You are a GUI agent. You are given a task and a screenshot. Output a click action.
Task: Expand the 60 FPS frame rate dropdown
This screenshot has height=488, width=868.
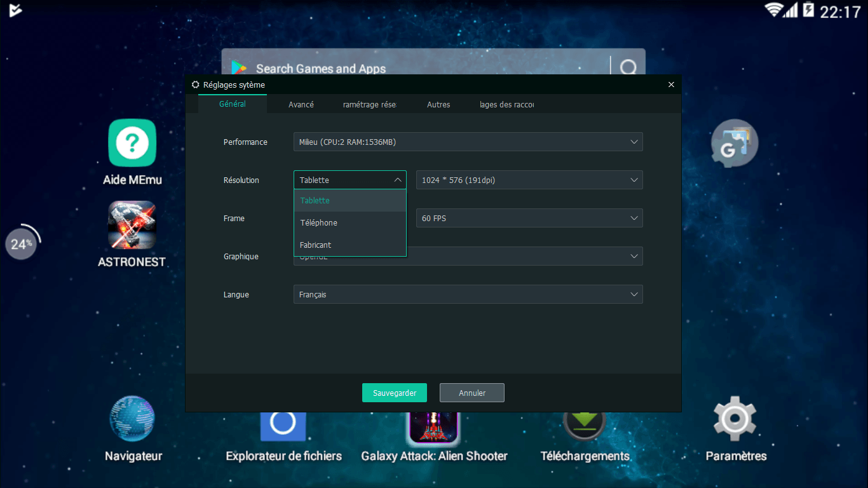529,218
